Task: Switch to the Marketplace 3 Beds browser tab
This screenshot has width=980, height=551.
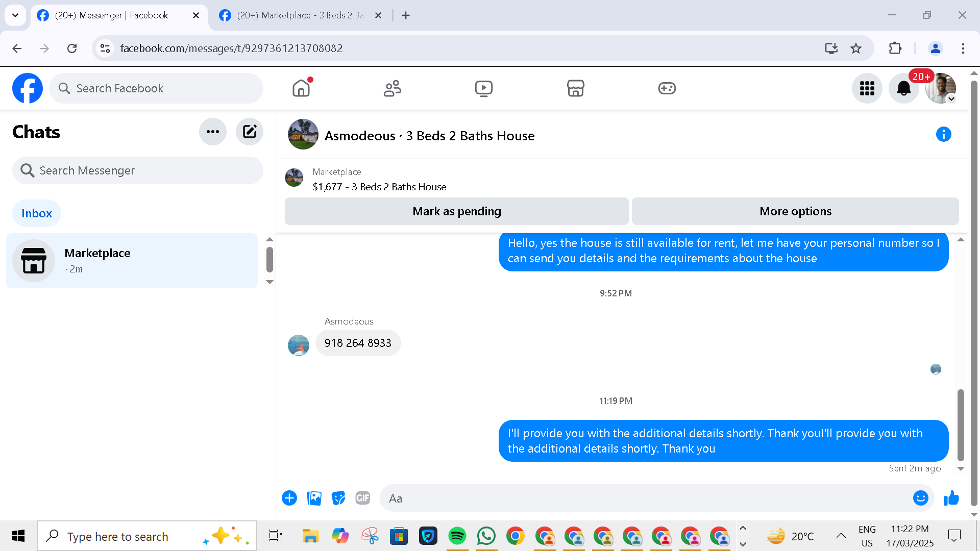Action: (x=300, y=15)
